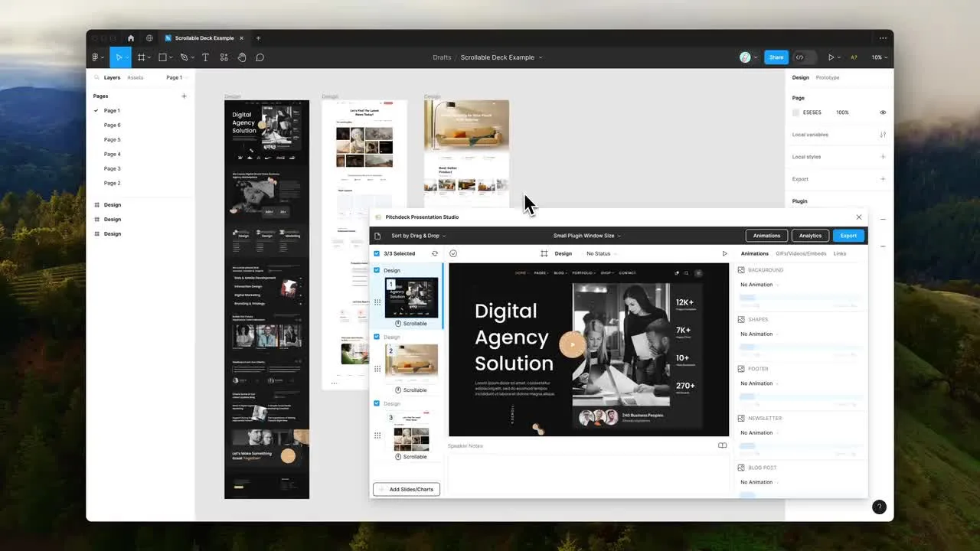
Task: Open the Resources components tool
Action: tap(224, 57)
